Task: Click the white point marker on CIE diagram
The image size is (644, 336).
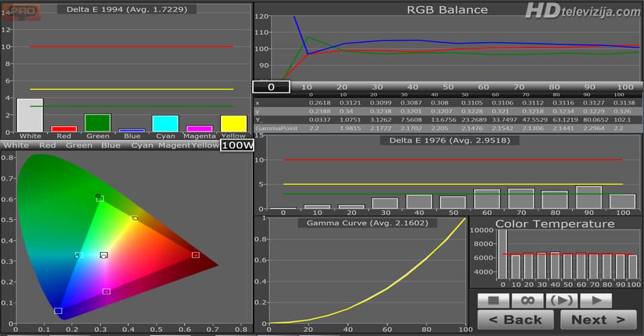Action: point(103,256)
